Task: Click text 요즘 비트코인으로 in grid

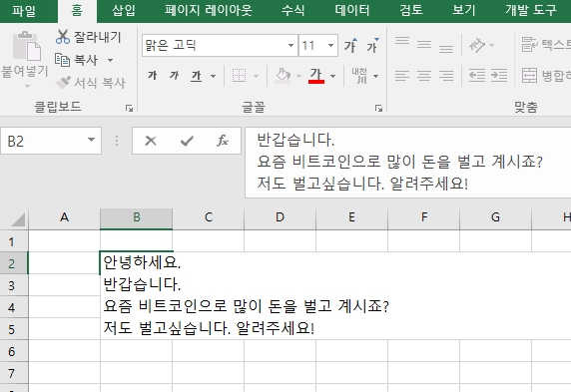Action: 166,306
